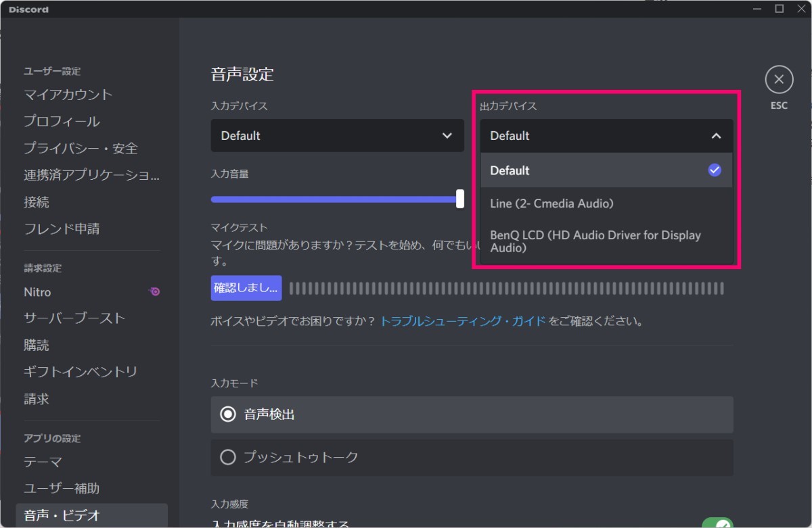Select 音声検出 input mode
This screenshot has height=528, width=812.
472,414
